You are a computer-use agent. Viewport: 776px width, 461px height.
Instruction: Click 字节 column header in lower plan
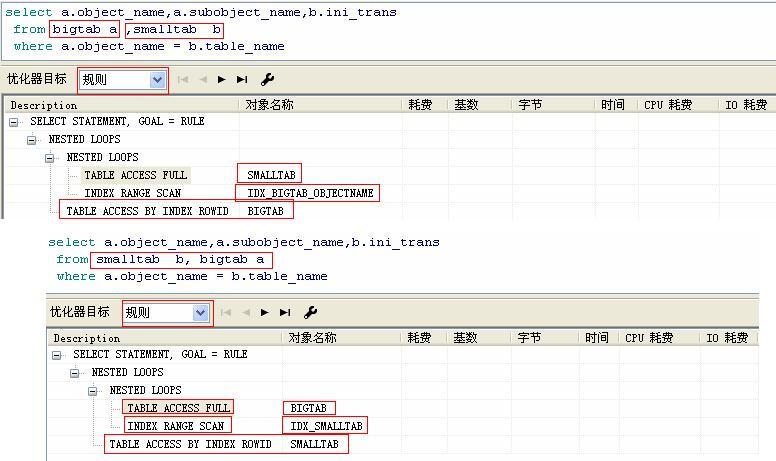point(544,338)
